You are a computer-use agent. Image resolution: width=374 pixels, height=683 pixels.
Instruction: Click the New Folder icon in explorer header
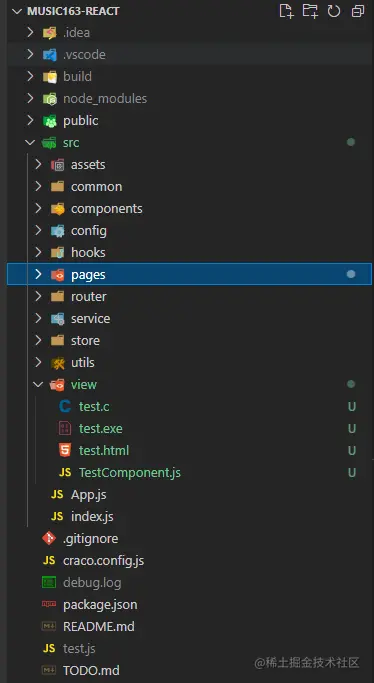coord(310,11)
